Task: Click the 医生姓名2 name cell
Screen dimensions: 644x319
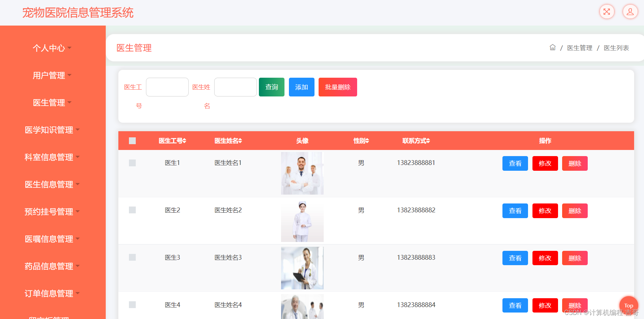Action: [x=228, y=210]
